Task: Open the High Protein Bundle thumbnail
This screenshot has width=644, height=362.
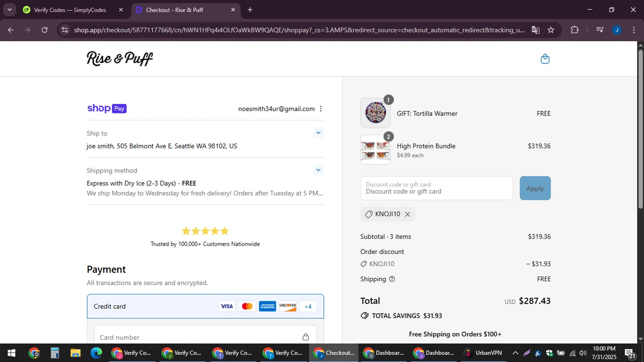Action: coord(375,150)
